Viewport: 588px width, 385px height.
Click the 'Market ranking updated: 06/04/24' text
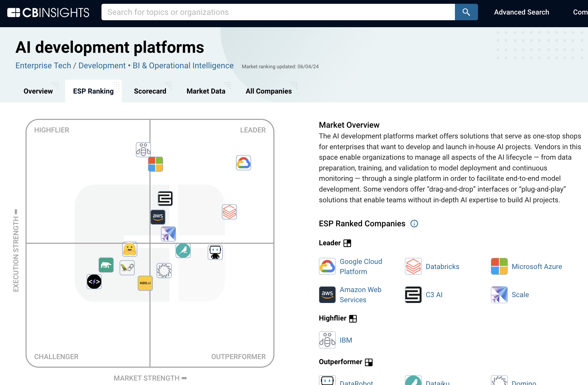[280, 66]
